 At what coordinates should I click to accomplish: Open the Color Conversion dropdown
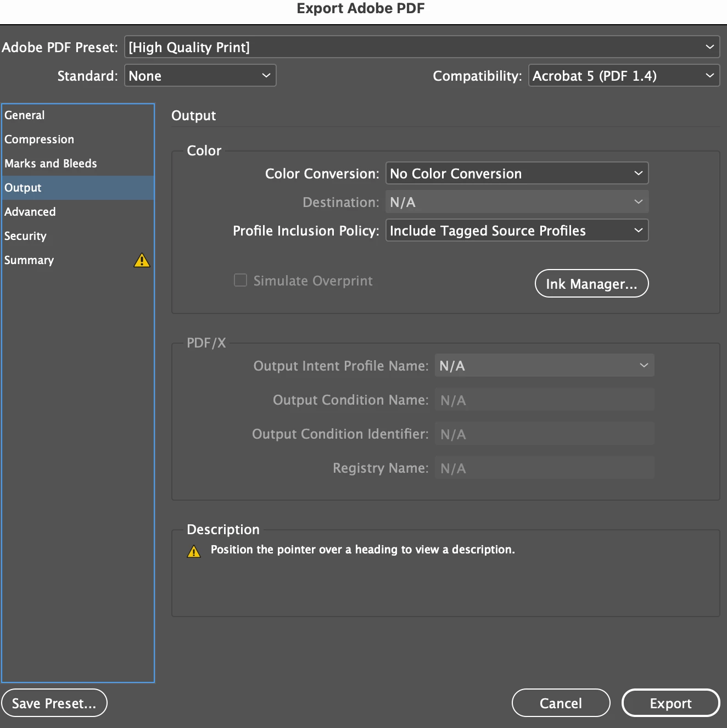tap(517, 173)
